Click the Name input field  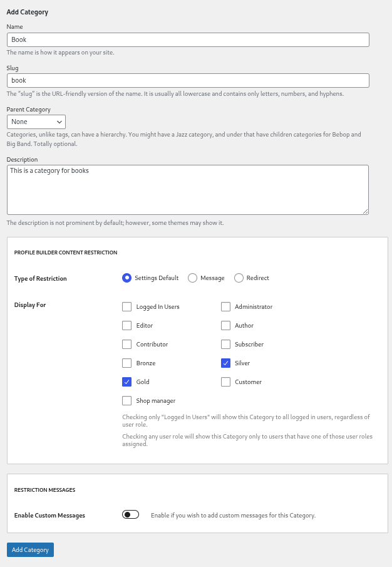[x=188, y=39]
